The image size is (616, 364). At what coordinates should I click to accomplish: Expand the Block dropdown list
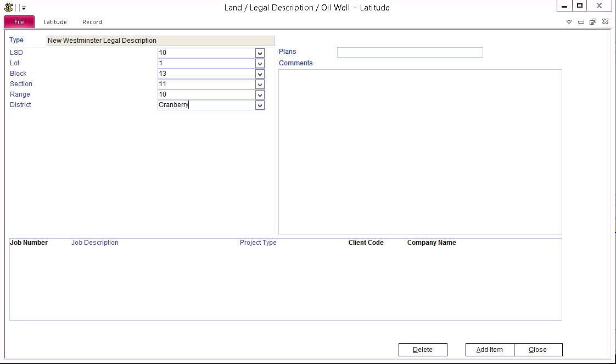[260, 74]
